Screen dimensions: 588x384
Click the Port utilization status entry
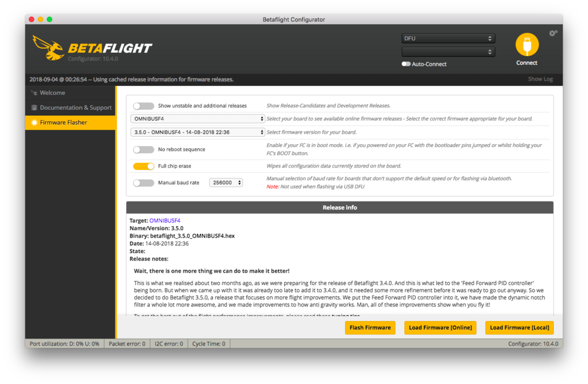(64, 344)
